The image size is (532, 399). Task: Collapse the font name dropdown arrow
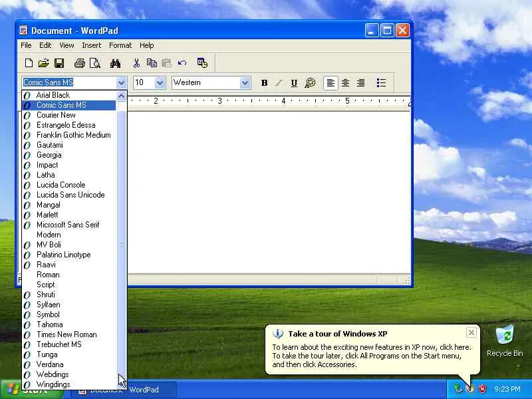(121, 82)
